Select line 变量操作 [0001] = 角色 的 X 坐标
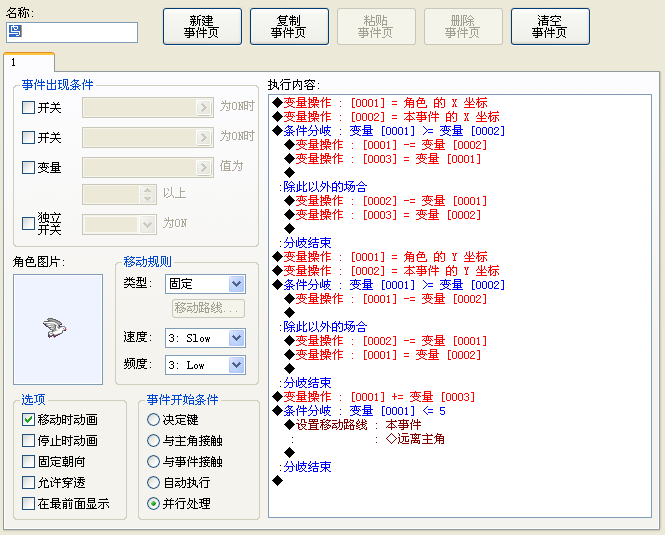Screen dimensions: 665x535 point(380,103)
